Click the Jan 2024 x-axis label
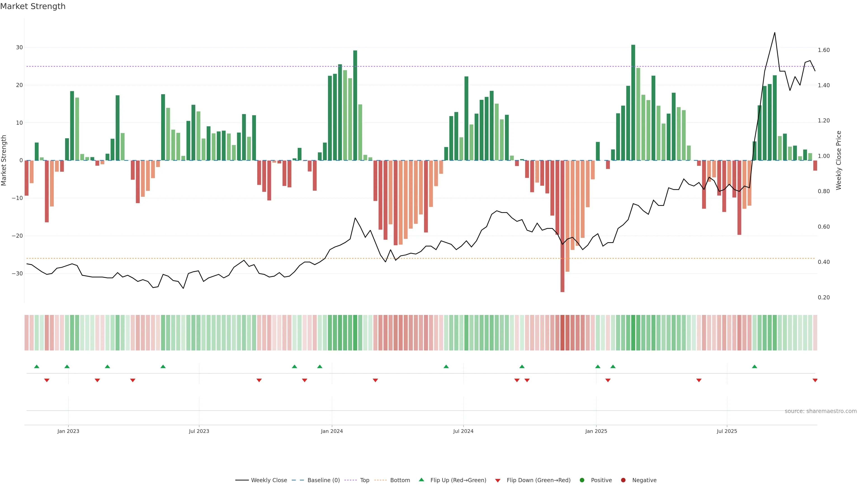Image resolution: width=868 pixels, height=488 pixels. [x=332, y=431]
